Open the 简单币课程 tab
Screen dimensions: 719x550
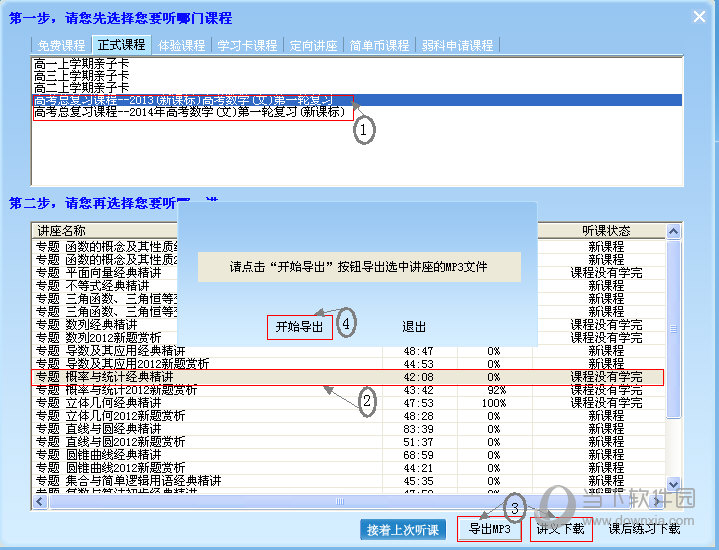tap(380, 46)
